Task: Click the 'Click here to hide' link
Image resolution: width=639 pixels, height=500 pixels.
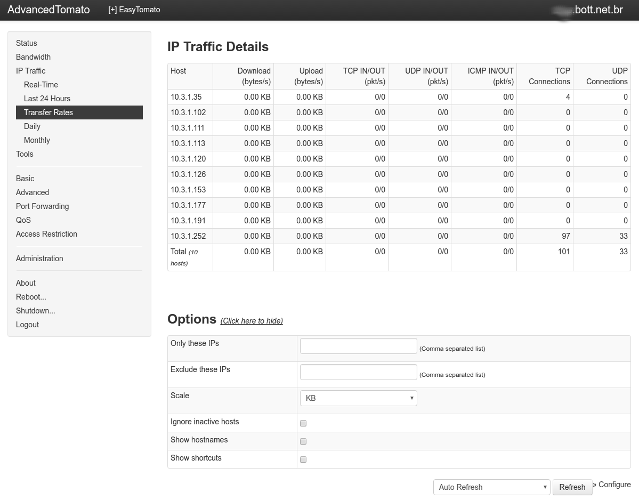Action: tap(251, 321)
